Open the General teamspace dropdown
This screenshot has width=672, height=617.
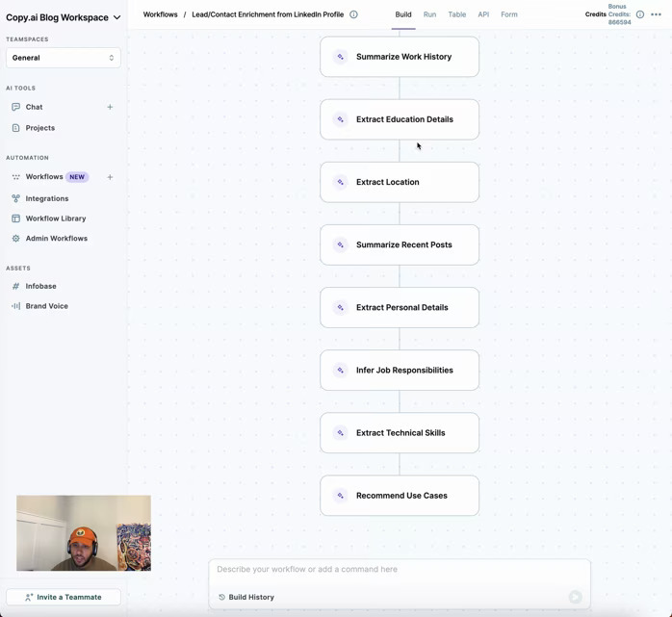coord(64,58)
